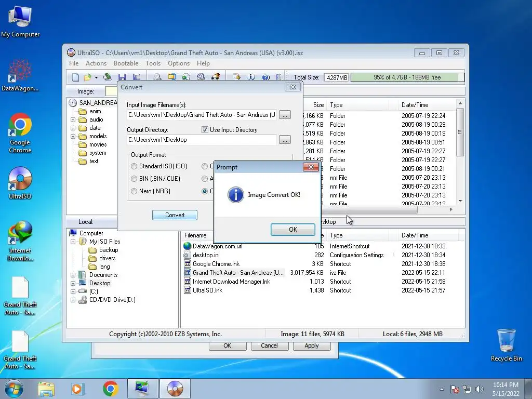Viewport: 532px width, 399px height.
Task: Expand the CD/DVD Drive(D:) node
Action: coord(73,300)
